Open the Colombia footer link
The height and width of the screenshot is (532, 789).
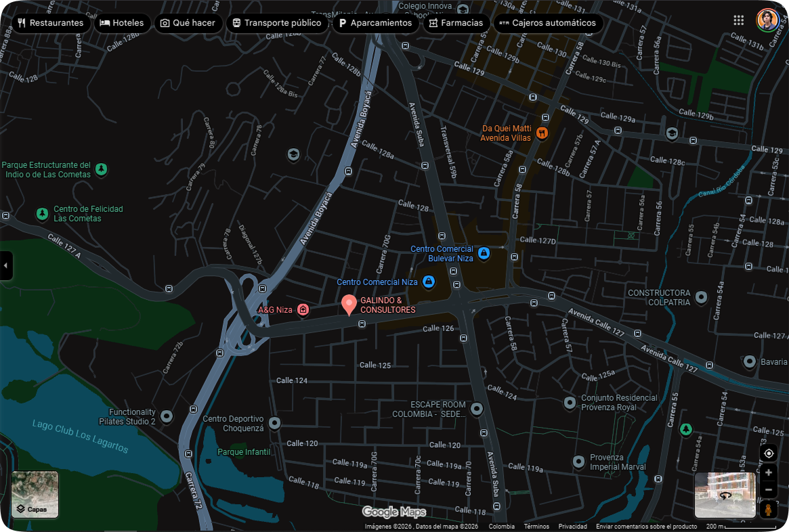pos(502,527)
